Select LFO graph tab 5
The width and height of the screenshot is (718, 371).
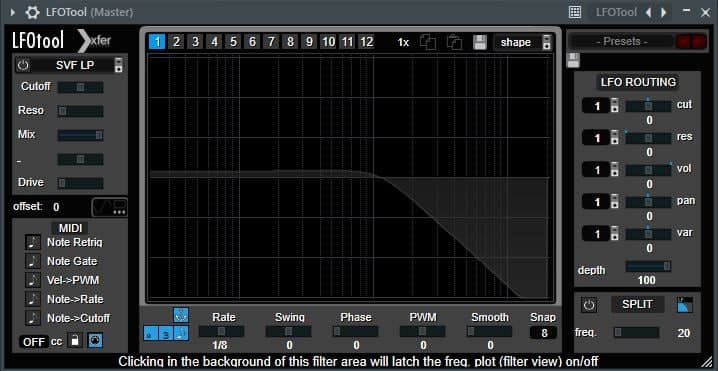pos(233,42)
